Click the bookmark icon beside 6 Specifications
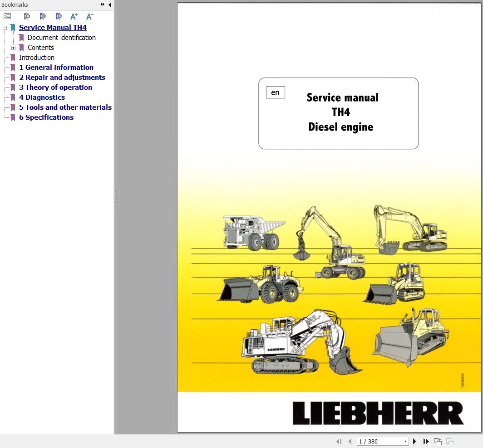 point(13,117)
